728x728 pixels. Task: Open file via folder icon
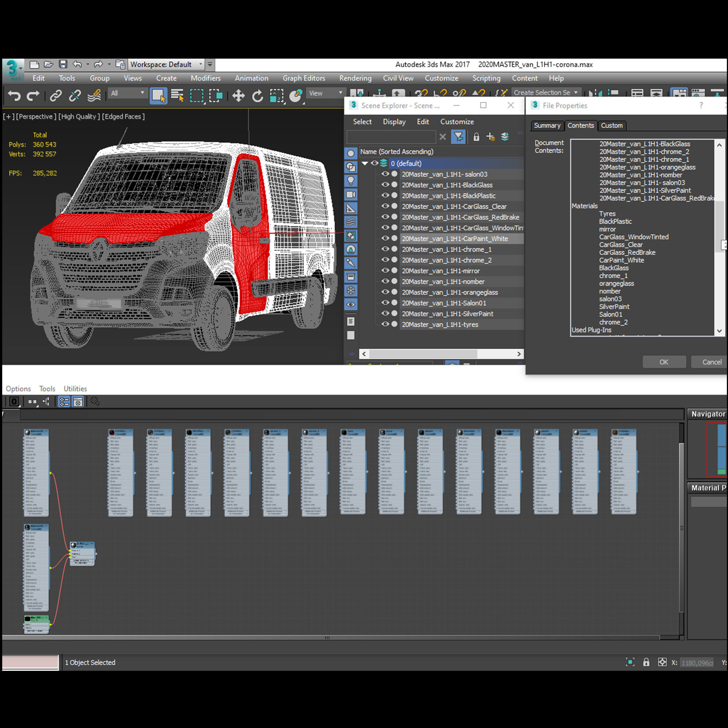click(48, 64)
